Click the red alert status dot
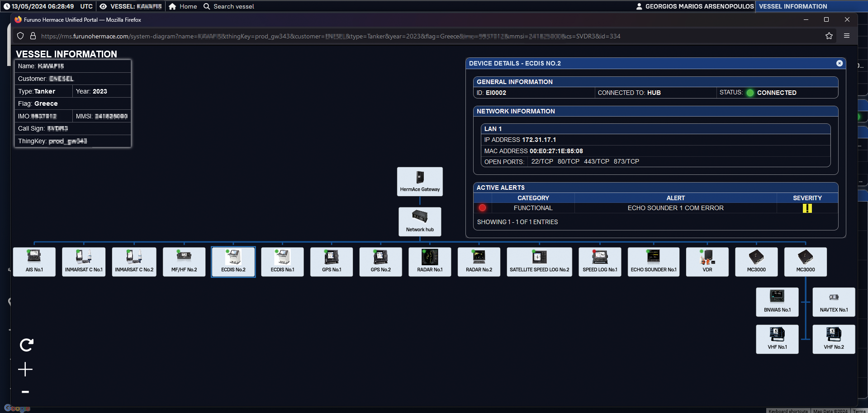Screen dimensions: 868x413 pyautogui.click(x=482, y=208)
